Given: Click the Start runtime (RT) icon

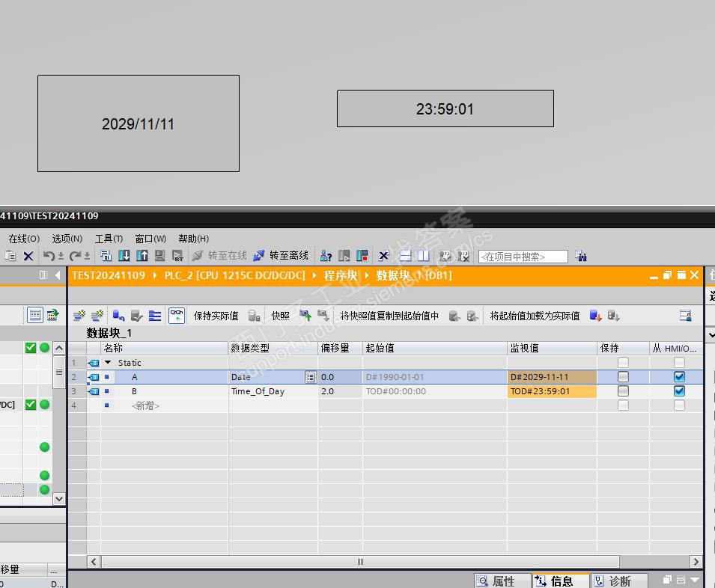Looking at the screenshot, I should [177, 256].
